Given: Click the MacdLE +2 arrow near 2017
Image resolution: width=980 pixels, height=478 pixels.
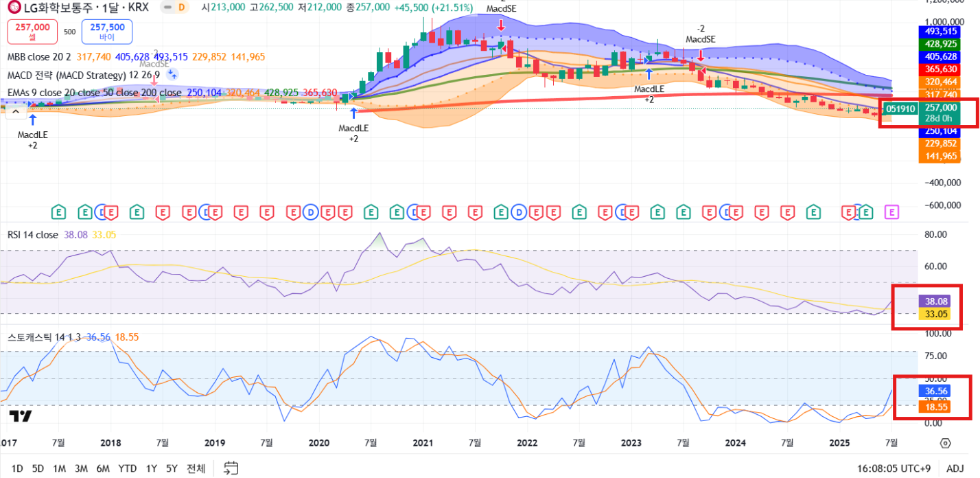Looking at the screenshot, I should [32, 119].
